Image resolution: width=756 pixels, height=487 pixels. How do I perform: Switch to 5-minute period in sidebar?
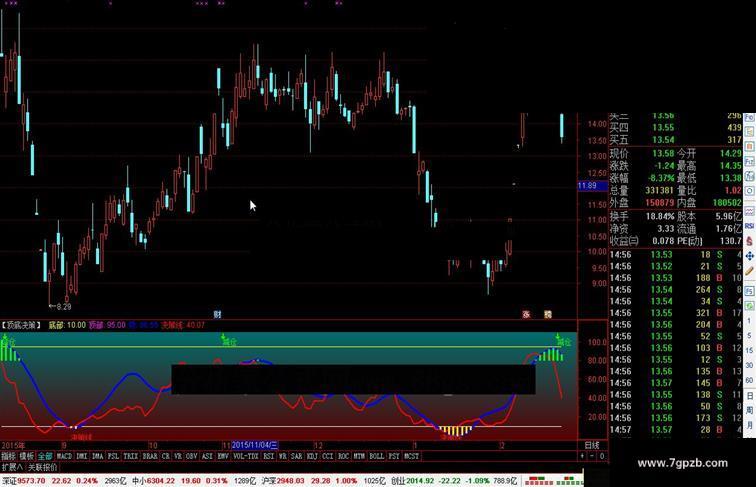click(x=749, y=336)
